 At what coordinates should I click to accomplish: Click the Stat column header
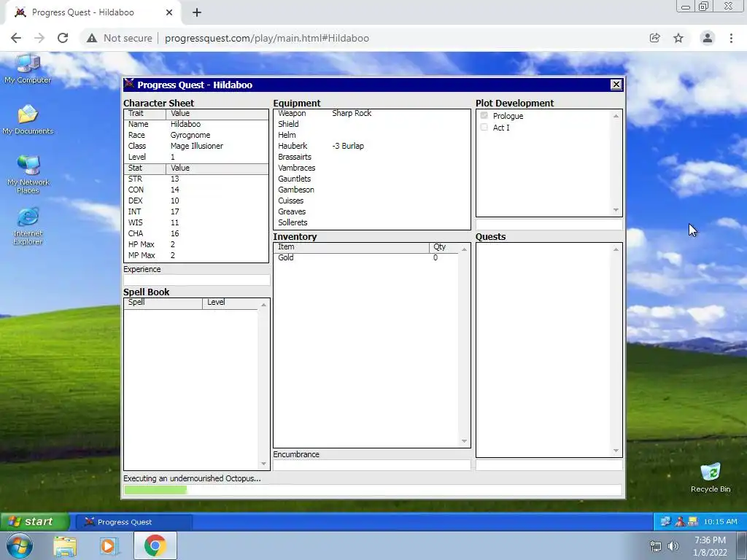click(x=145, y=168)
